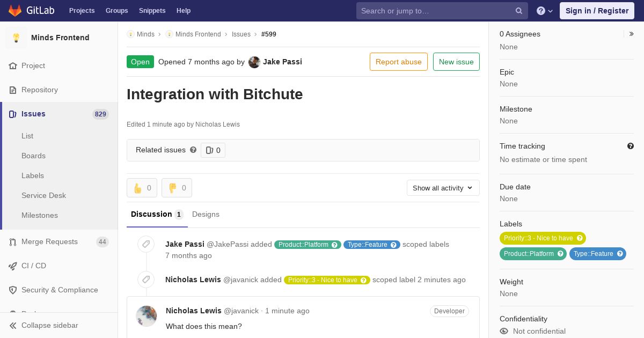Switch to the Discussion tab
This screenshot has height=338, width=644.
click(x=157, y=214)
